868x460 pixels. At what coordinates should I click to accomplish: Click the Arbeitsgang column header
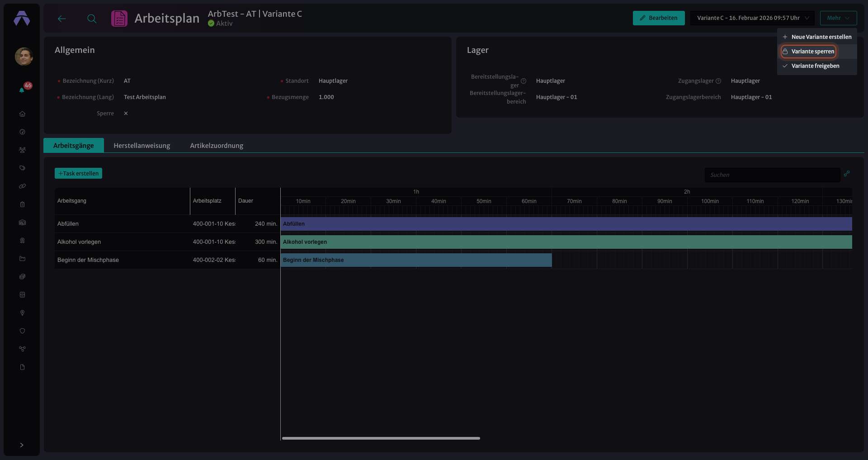[122, 201]
